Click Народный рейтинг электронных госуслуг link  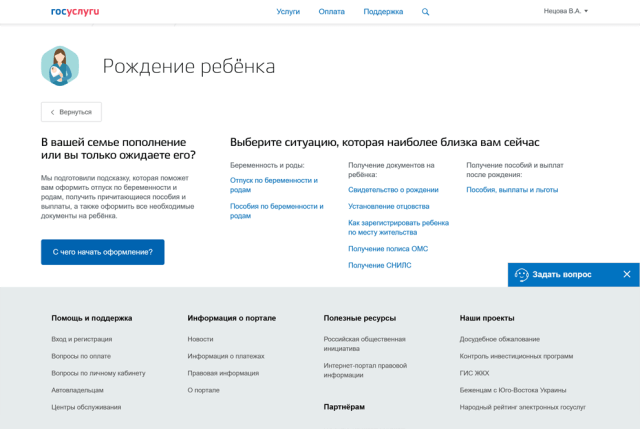pyautogui.click(x=522, y=407)
